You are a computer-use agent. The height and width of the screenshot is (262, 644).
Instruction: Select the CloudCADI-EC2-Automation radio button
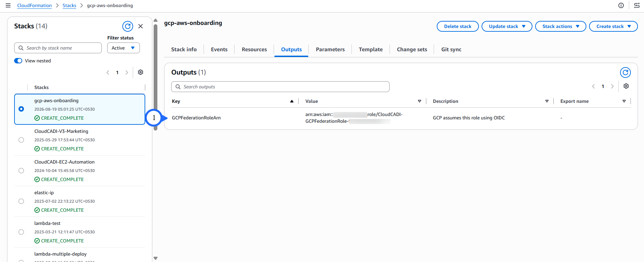pyautogui.click(x=21, y=171)
